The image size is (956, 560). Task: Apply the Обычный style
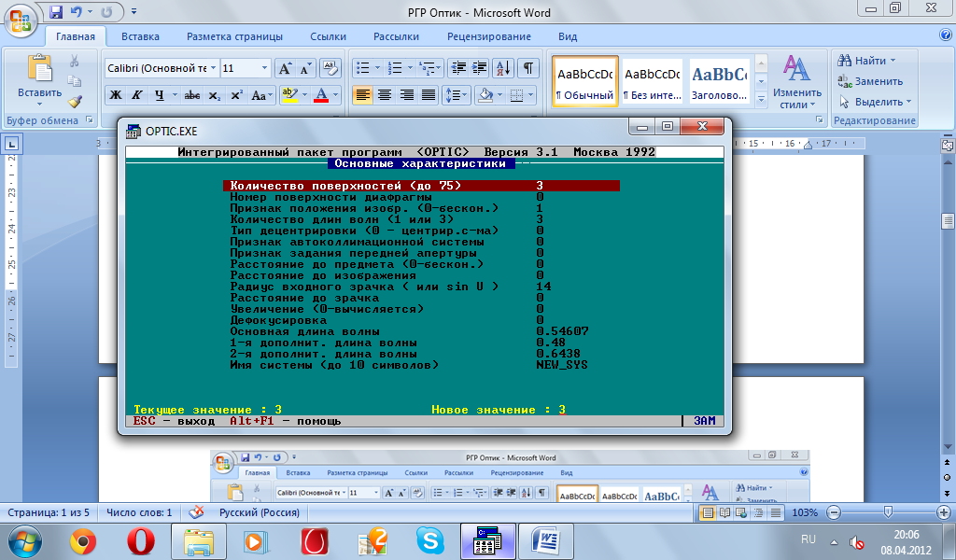tap(585, 81)
